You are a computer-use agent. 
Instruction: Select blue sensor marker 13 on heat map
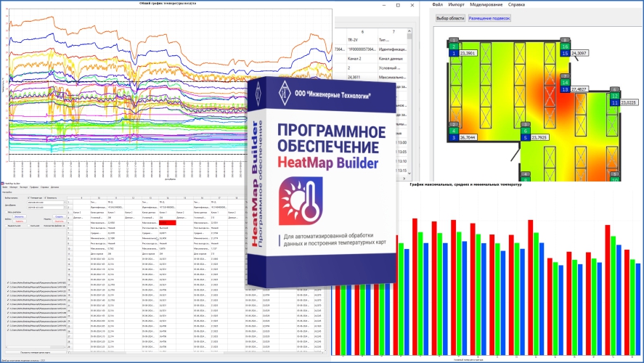tap(565, 89)
